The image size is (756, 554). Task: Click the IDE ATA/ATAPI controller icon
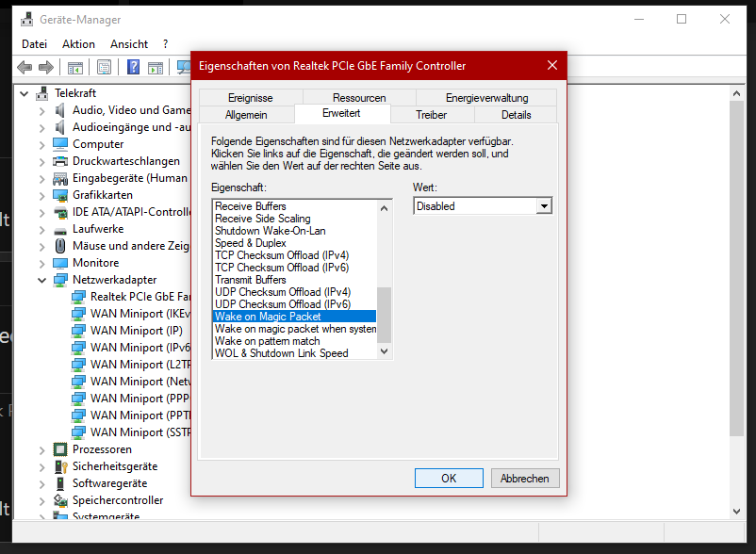(x=60, y=212)
